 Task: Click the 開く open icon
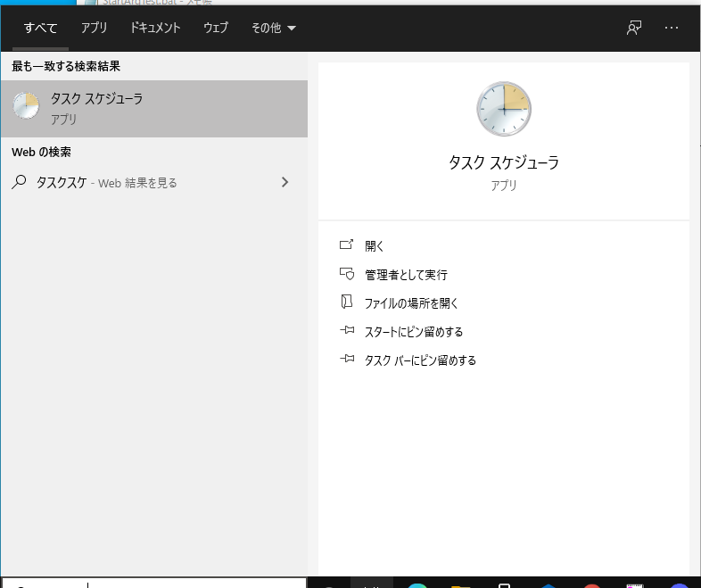346,244
